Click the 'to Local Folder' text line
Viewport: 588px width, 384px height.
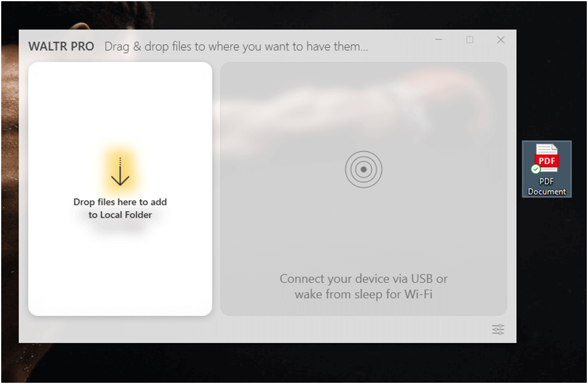[x=120, y=215]
